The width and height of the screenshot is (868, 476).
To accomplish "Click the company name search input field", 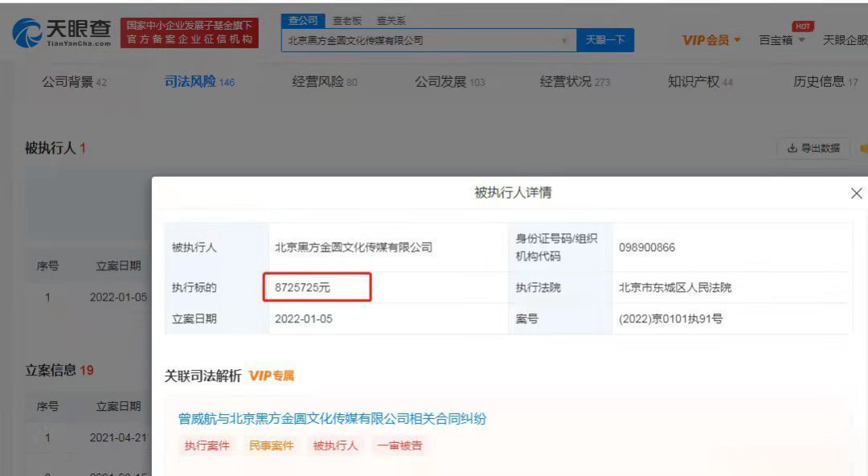I will point(424,40).
